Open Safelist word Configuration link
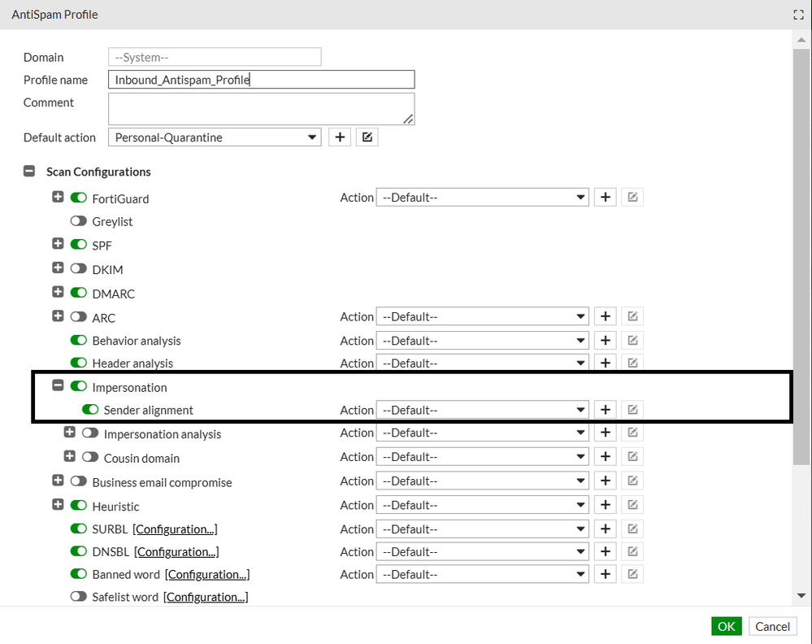812x644 pixels. pyautogui.click(x=206, y=597)
